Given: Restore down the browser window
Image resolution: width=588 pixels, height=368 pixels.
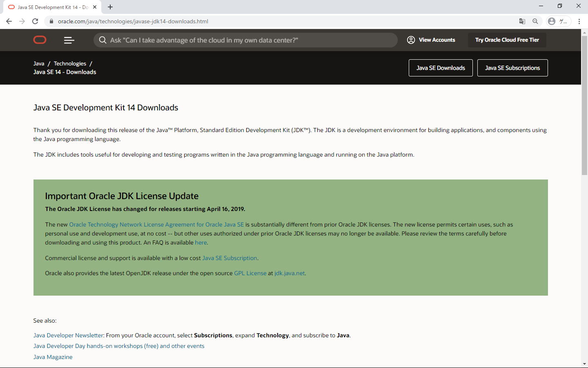Looking at the screenshot, I should pyautogui.click(x=560, y=6).
